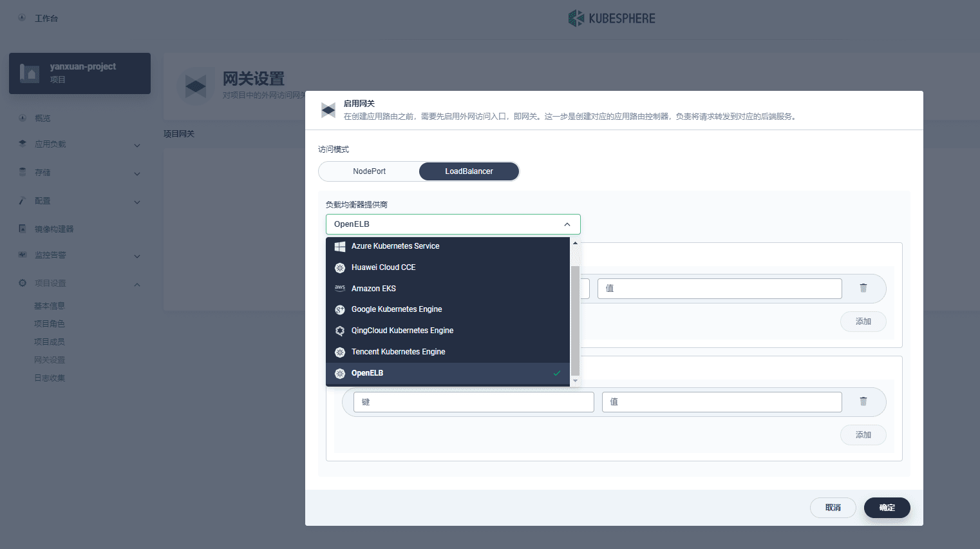Viewport: 980px width, 549px height.
Task: Open 工作台 workbench link
Action: tap(46, 18)
